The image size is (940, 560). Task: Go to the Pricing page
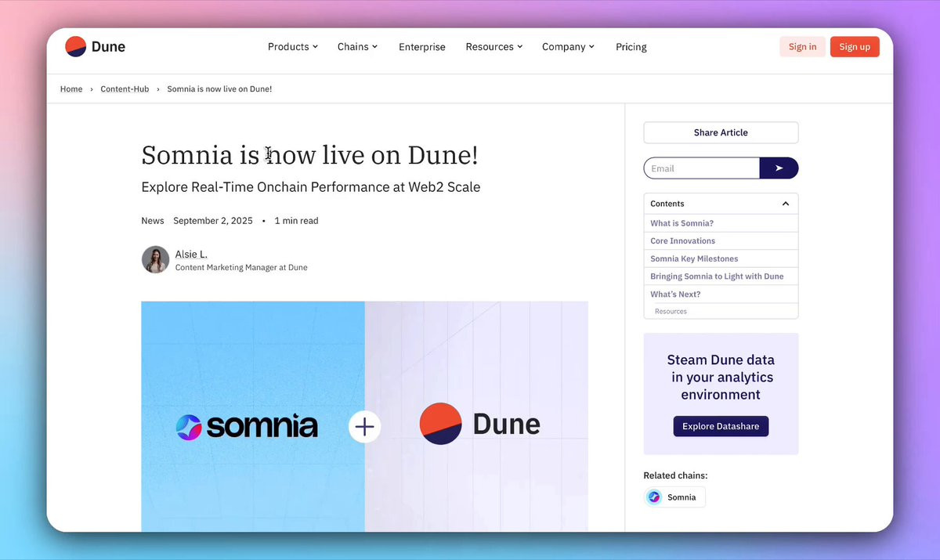[x=631, y=47]
